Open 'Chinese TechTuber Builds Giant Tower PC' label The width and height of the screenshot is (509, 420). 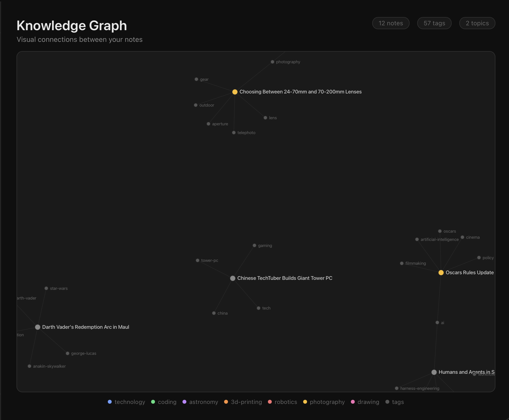[x=285, y=278]
